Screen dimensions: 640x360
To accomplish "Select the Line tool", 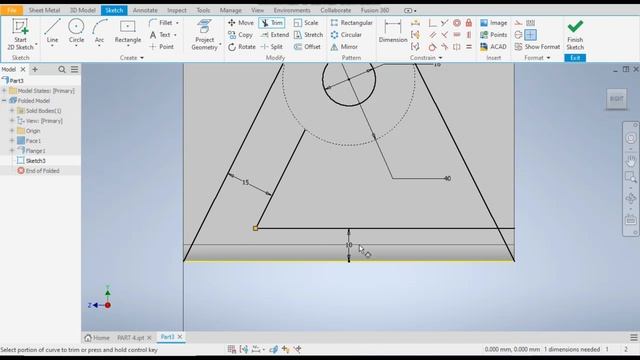I will pyautogui.click(x=52, y=31).
